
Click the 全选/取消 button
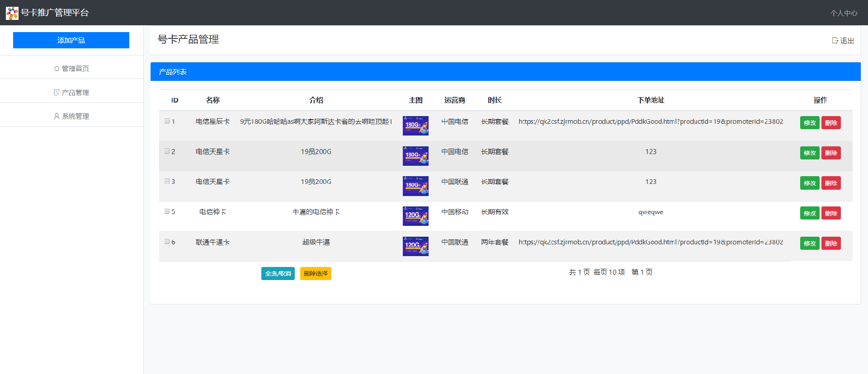(x=278, y=273)
